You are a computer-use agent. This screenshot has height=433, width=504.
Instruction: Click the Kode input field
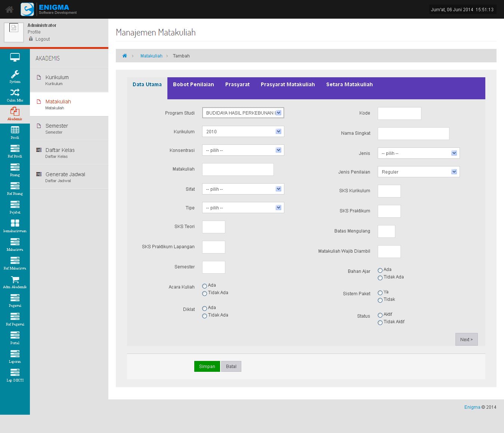point(399,113)
